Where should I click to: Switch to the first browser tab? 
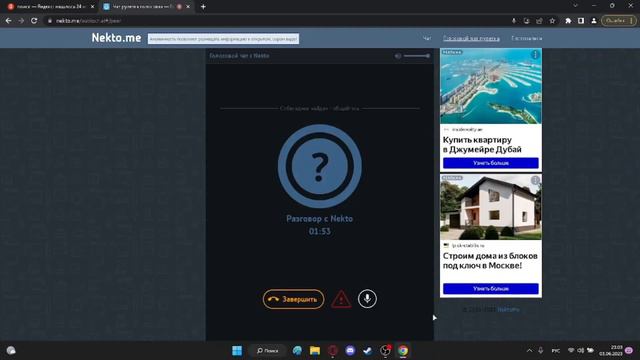point(49,7)
